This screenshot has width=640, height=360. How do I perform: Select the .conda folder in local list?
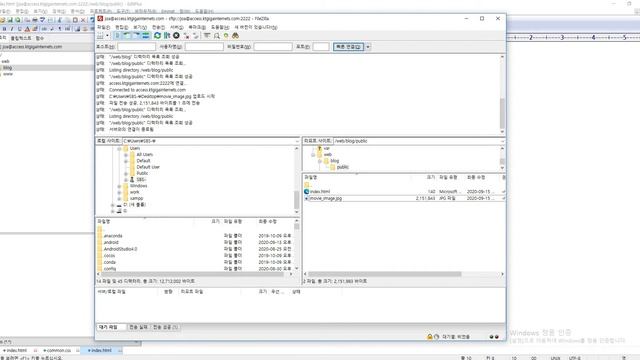tap(109, 262)
